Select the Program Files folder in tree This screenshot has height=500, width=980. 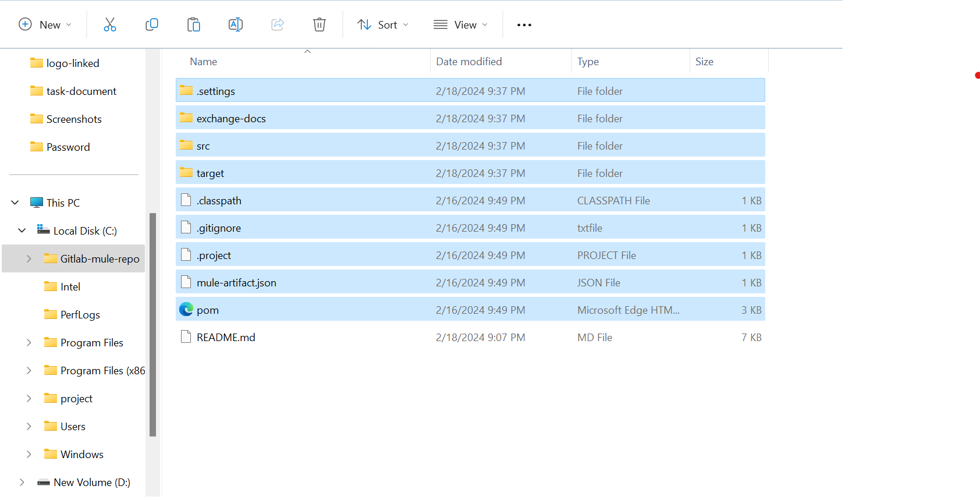tap(91, 343)
